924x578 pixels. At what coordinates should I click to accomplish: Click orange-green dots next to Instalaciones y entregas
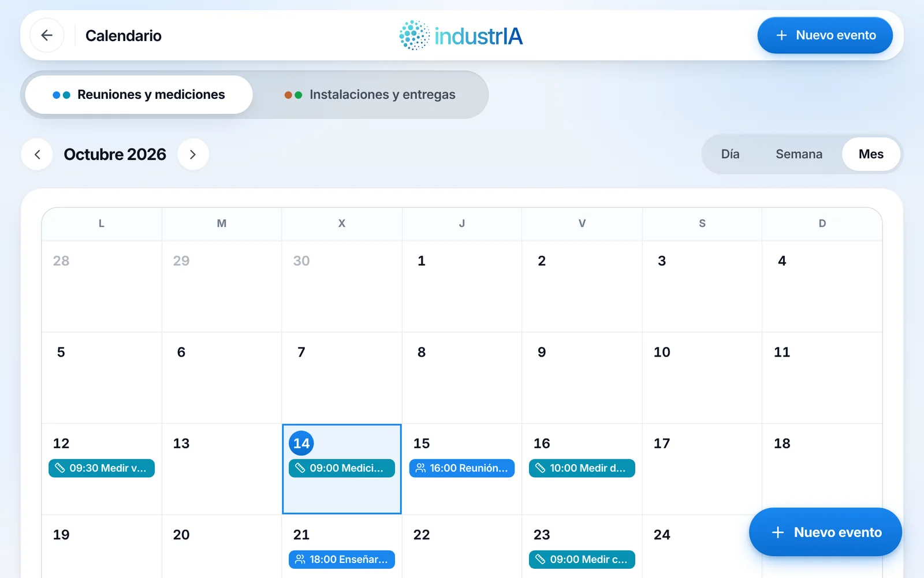tap(293, 95)
